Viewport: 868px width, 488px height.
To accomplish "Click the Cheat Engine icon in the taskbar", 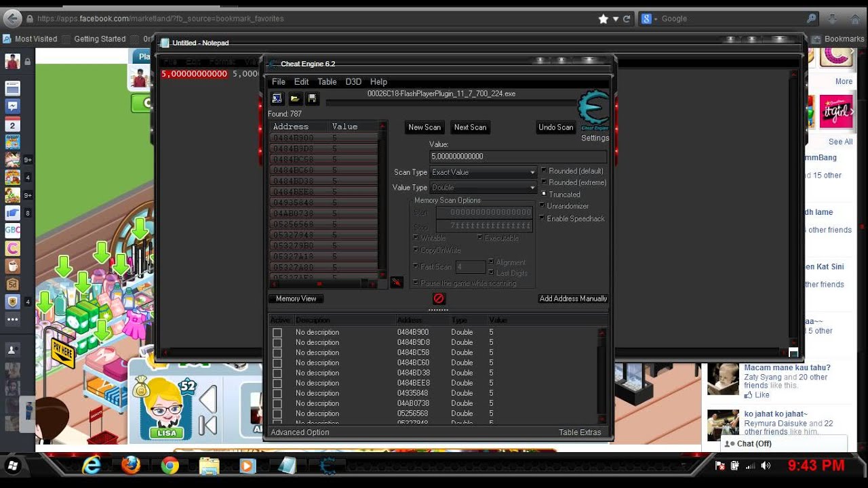I will pos(328,466).
